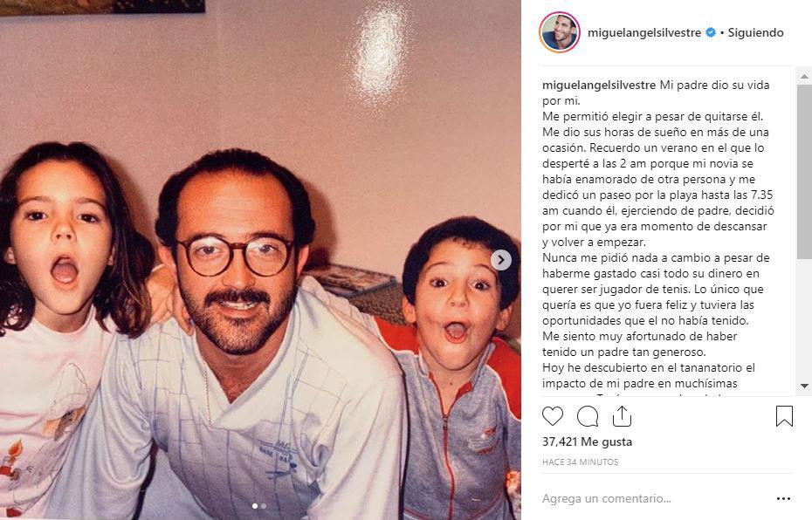Screen dimensions: 812x520
Task: Select the first carousel dot indicator
Action: coord(254,506)
